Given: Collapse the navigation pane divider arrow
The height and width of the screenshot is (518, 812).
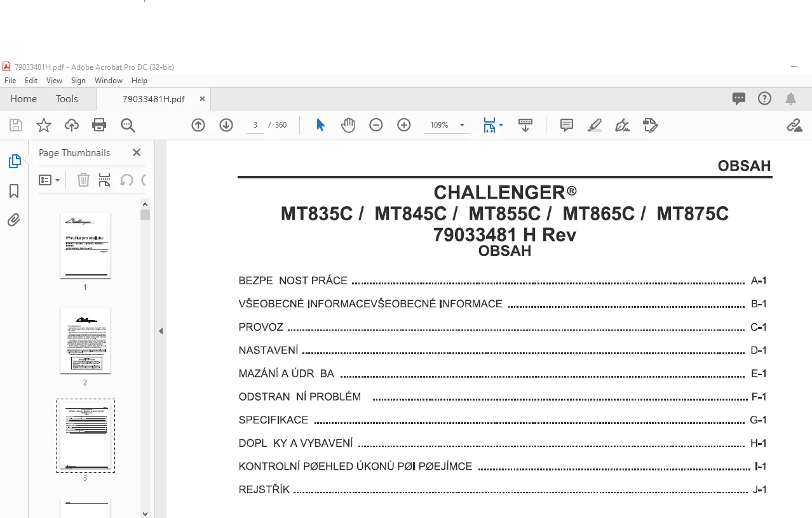Looking at the screenshot, I should coord(161,331).
